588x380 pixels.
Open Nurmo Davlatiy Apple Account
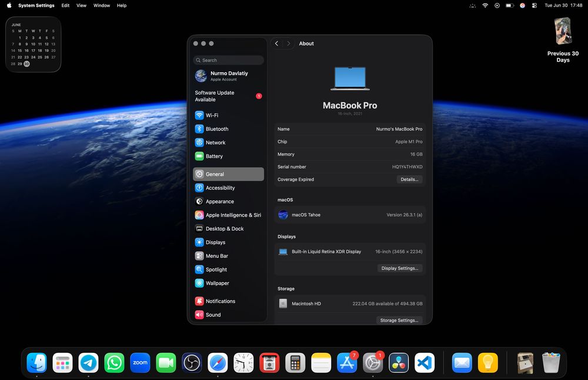tap(228, 76)
